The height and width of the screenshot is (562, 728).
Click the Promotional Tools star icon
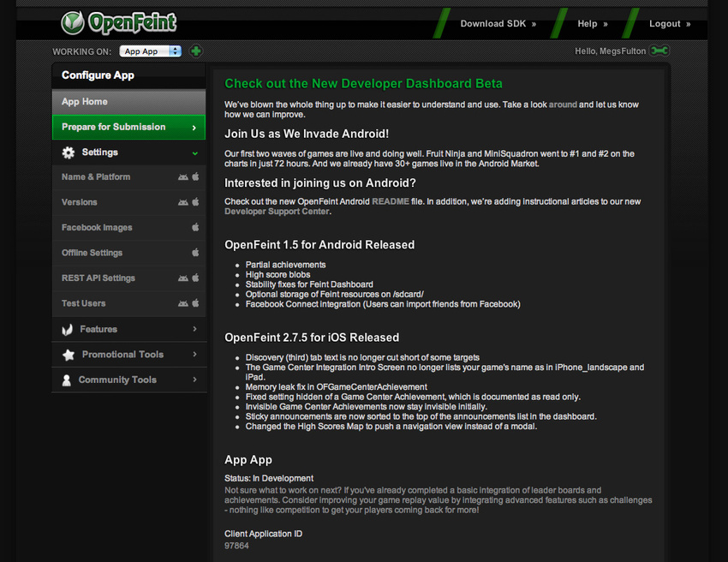[x=69, y=355]
